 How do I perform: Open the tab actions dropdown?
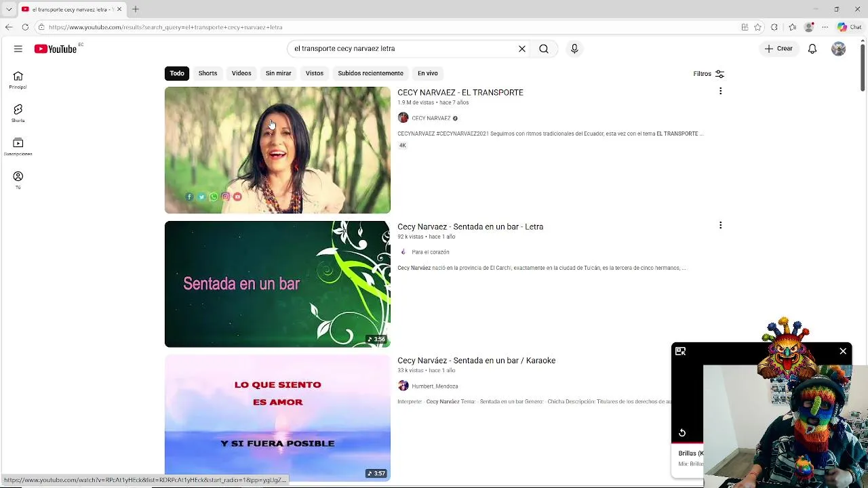point(9,9)
